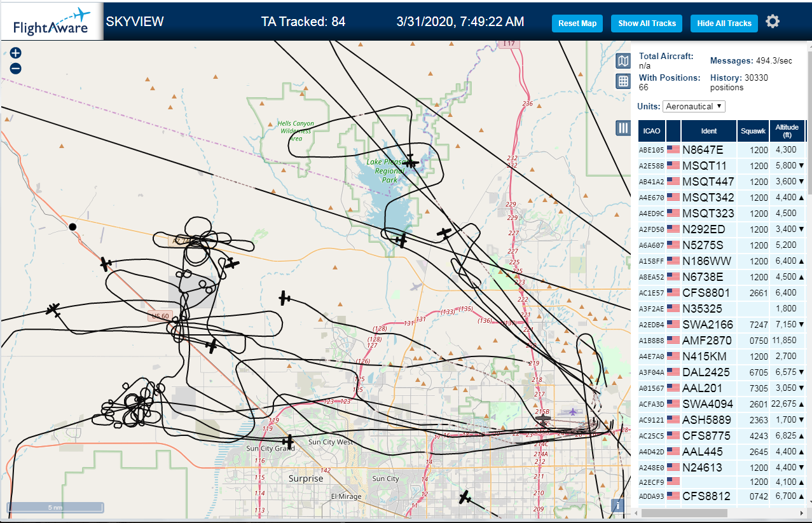
Task: Click the US flag in CFS8812 row
Action: point(673,496)
